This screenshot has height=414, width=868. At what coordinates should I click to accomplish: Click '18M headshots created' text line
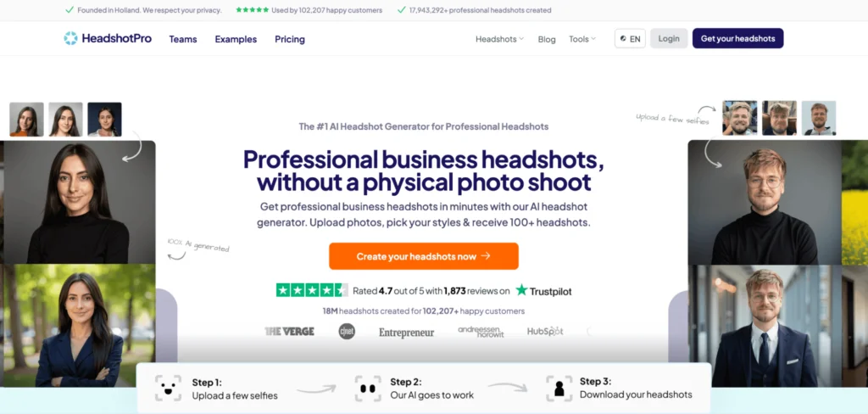point(424,310)
